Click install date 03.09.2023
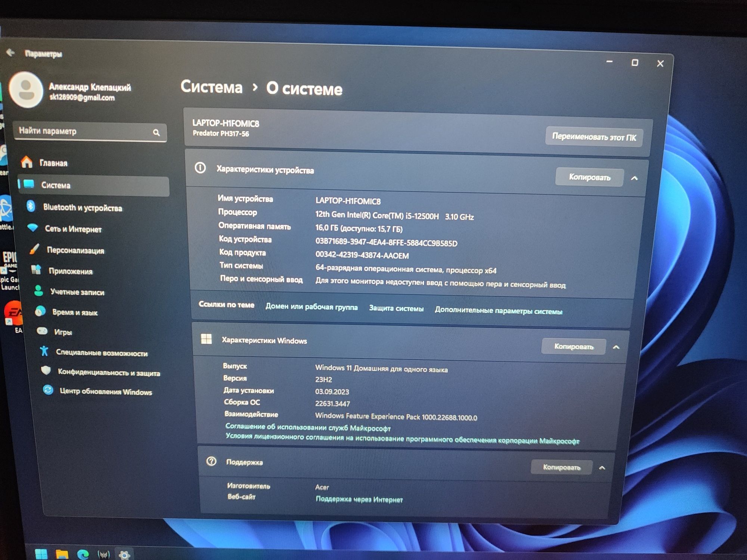This screenshot has width=747, height=560. (x=332, y=392)
